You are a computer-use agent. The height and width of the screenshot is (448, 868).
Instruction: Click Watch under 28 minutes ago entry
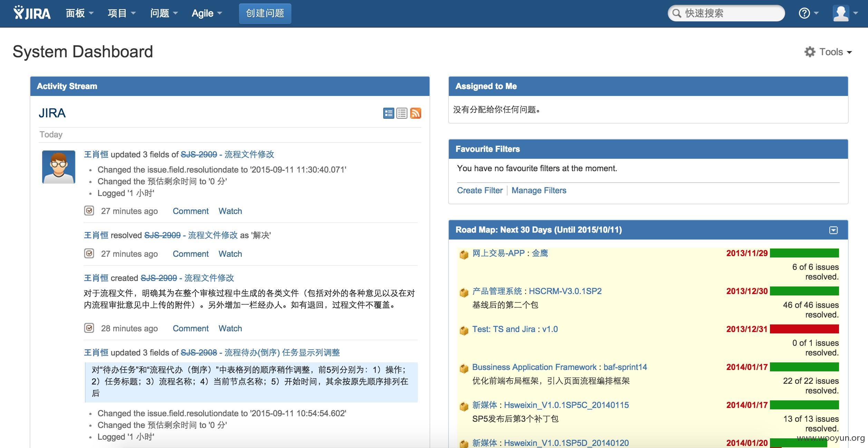click(230, 328)
